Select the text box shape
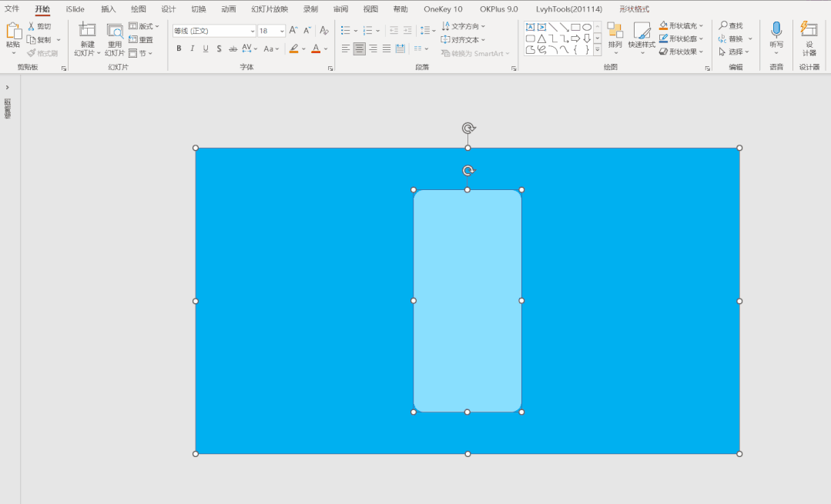The height and width of the screenshot is (504, 831). tap(530, 27)
